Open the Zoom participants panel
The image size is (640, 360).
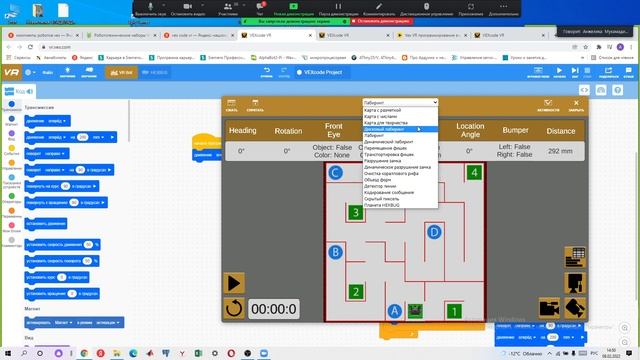point(228,9)
